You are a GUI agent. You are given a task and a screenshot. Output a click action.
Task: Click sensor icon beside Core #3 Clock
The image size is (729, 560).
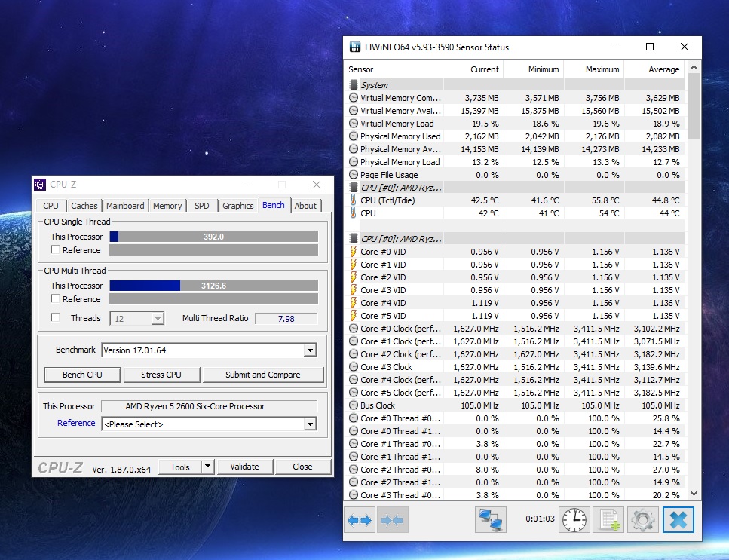tap(354, 366)
